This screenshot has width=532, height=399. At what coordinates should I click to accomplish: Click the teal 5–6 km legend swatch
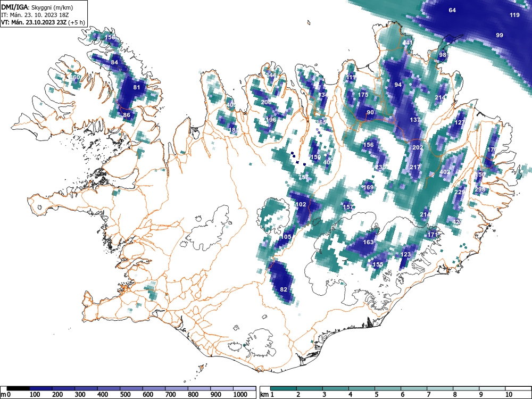click(x=388, y=388)
